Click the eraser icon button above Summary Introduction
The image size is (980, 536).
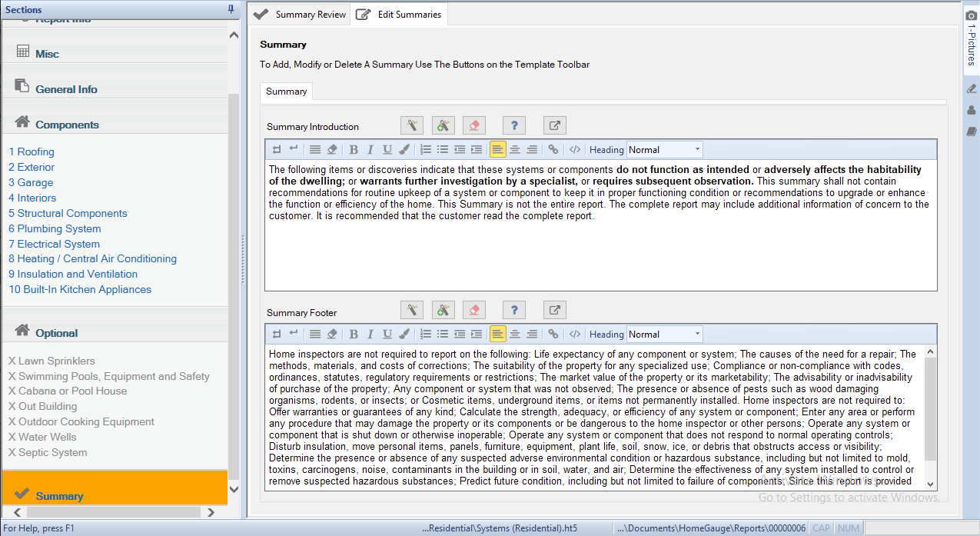474,125
